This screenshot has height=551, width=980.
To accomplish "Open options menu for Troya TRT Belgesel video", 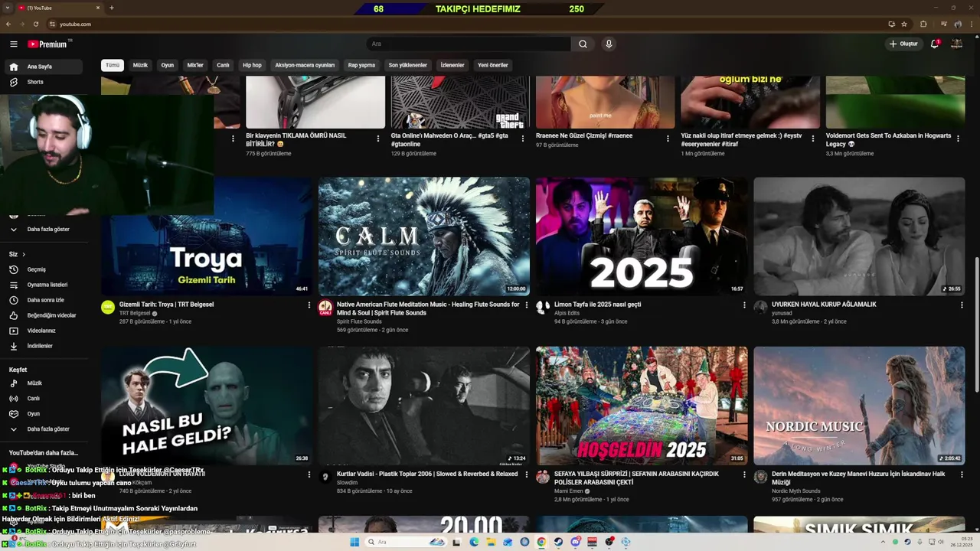I will click(x=309, y=305).
